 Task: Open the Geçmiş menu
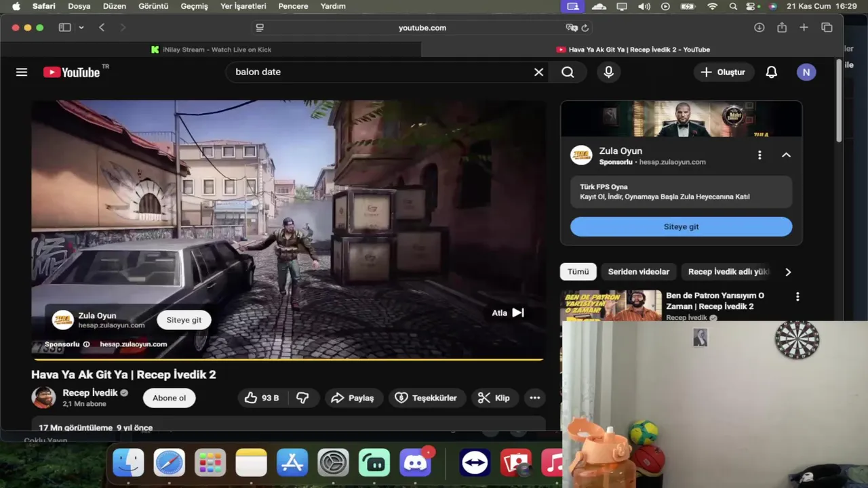194,6
